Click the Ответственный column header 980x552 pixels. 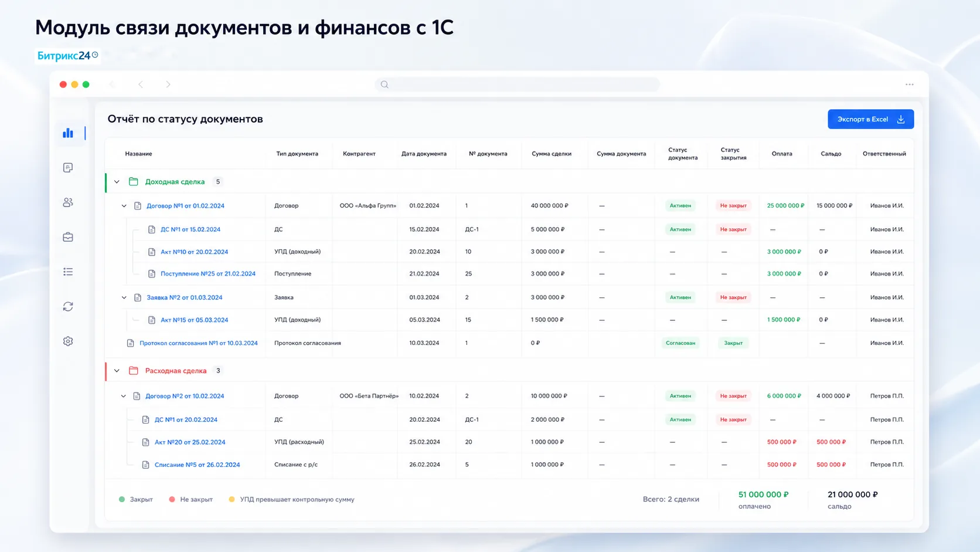[884, 154]
